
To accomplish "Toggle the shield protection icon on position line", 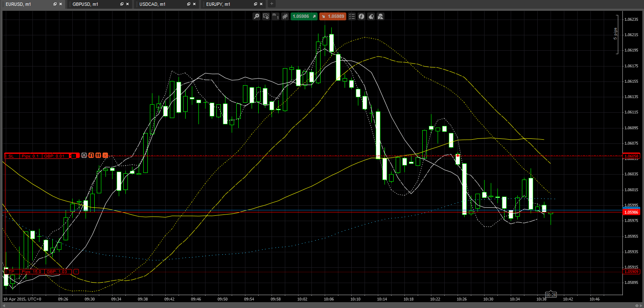I will 84,155.
